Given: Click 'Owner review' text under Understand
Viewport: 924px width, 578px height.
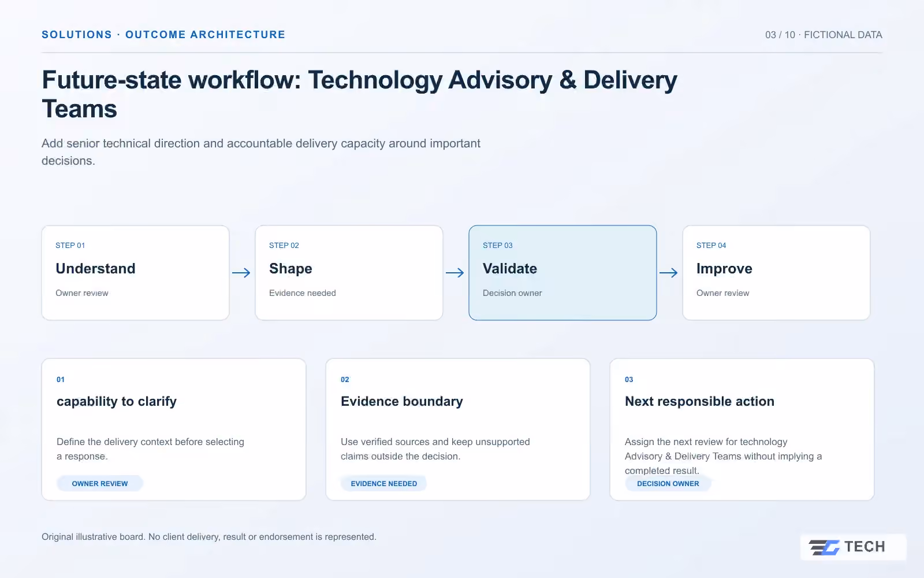Looking at the screenshot, I should click(82, 293).
